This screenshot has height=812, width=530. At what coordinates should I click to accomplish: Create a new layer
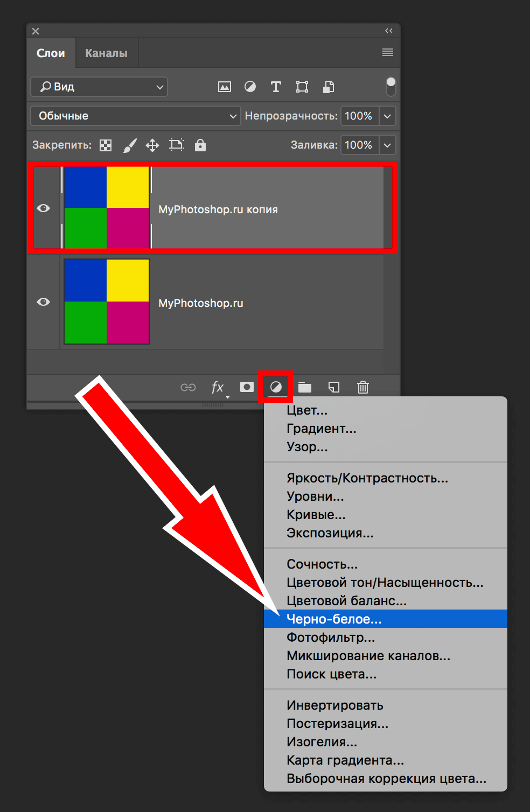coord(334,387)
